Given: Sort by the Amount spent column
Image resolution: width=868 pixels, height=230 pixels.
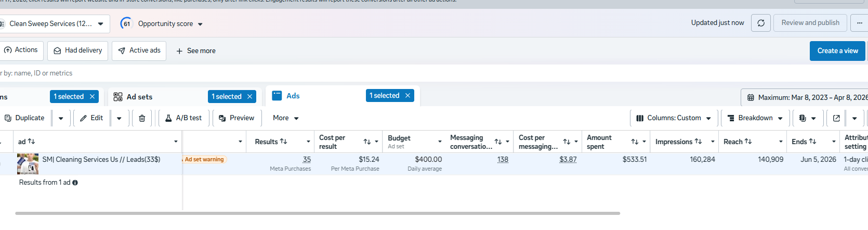Looking at the screenshot, I should [635, 142].
